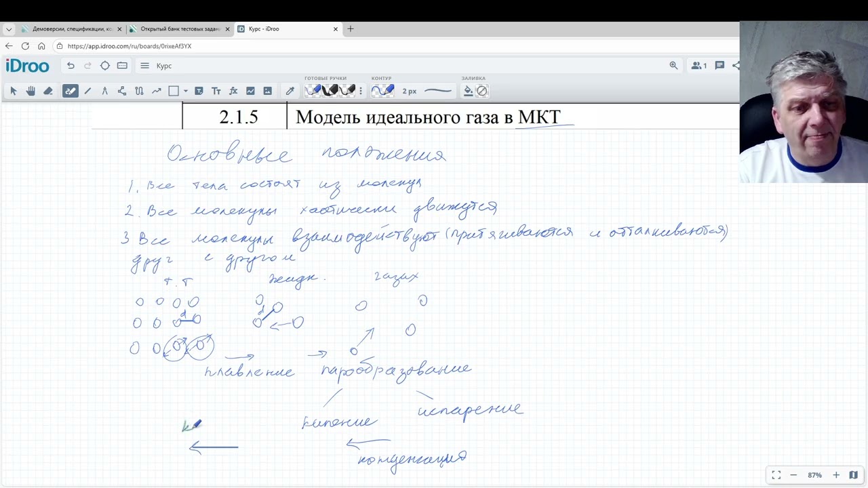Zoom in with the plus button

coord(836,475)
